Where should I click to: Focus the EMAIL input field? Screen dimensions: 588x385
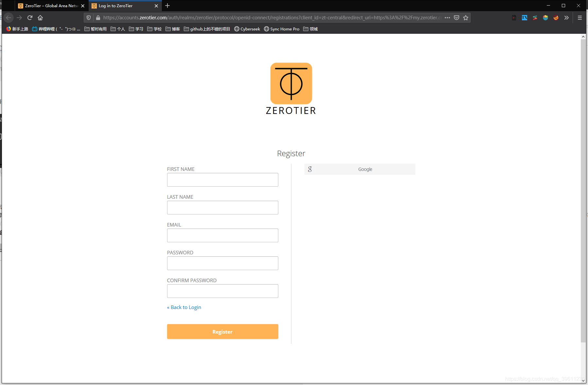pyautogui.click(x=223, y=235)
